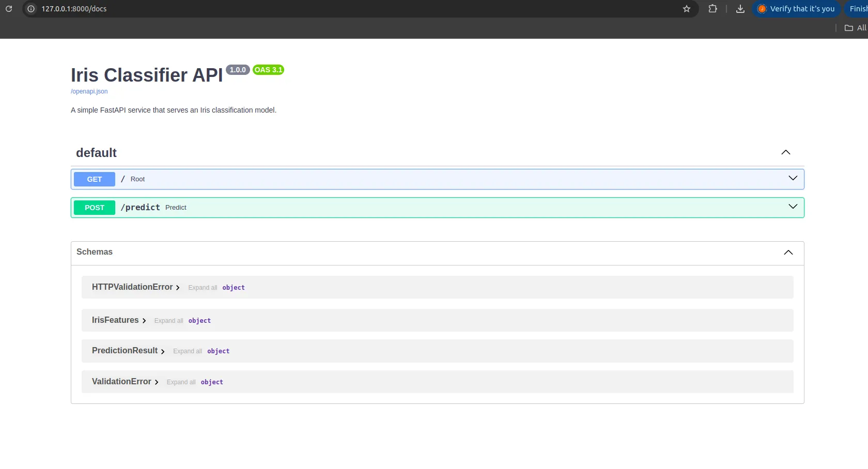Open the /openapi.json link

click(x=89, y=91)
